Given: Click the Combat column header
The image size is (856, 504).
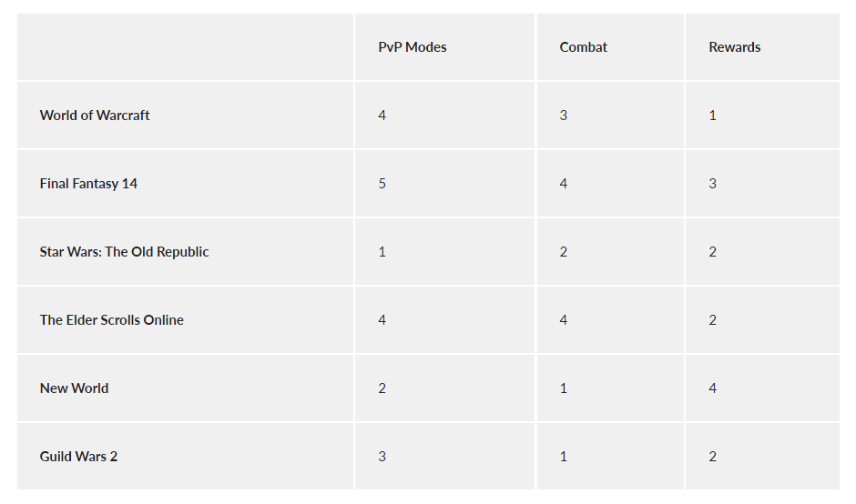Looking at the screenshot, I should [583, 47].
